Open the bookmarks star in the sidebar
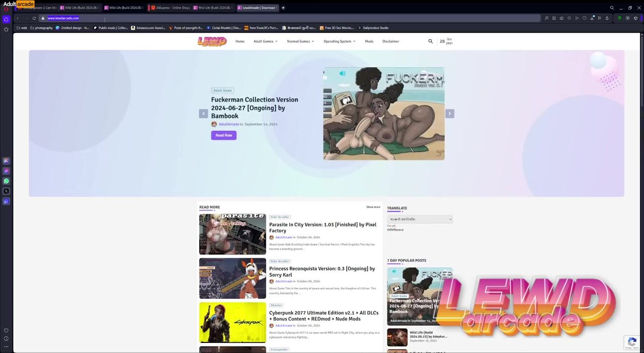Image resolution: width=644 pixels, height=353 pixels. [6, 29]
